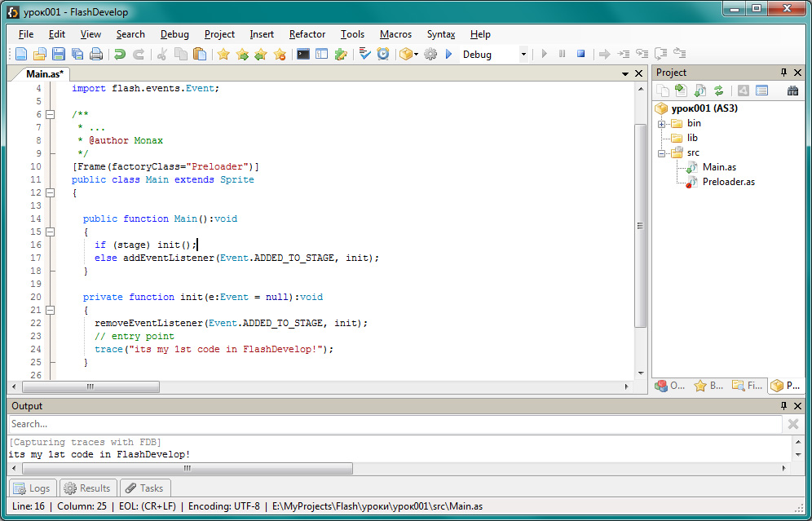Collapse the code fold marker at line 15
The image size is (812, 521).
tap(50, 232)
